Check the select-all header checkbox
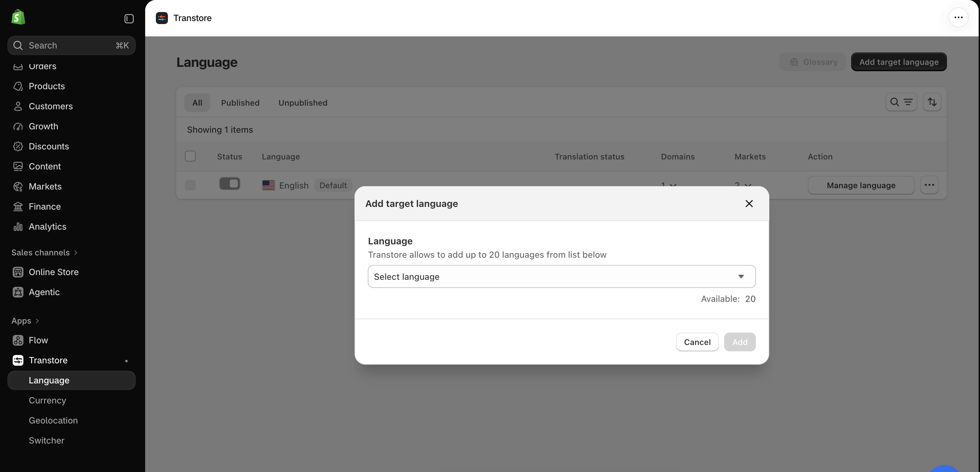Screen dimensions: 980x472 click(190, 156)
